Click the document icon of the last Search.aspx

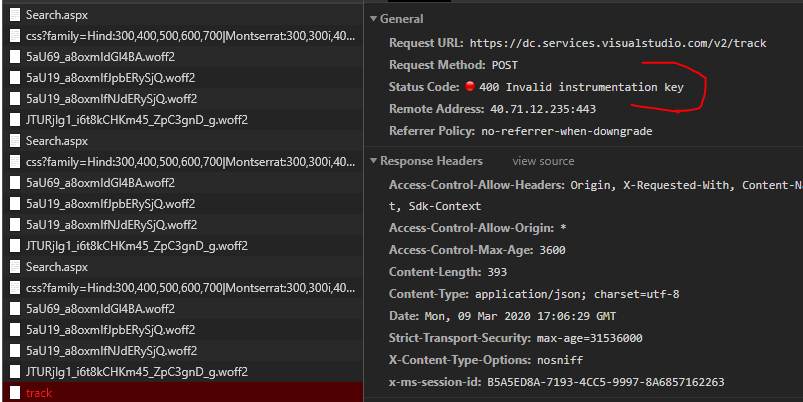click(x=15, y=267)
